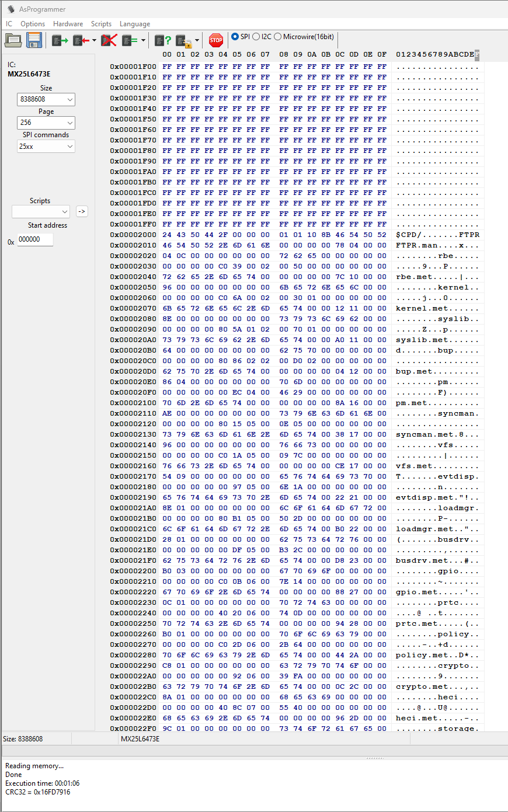Verify chip contents against buffer
The width and height of the screenshot is (508, 812).
(126, 40)
